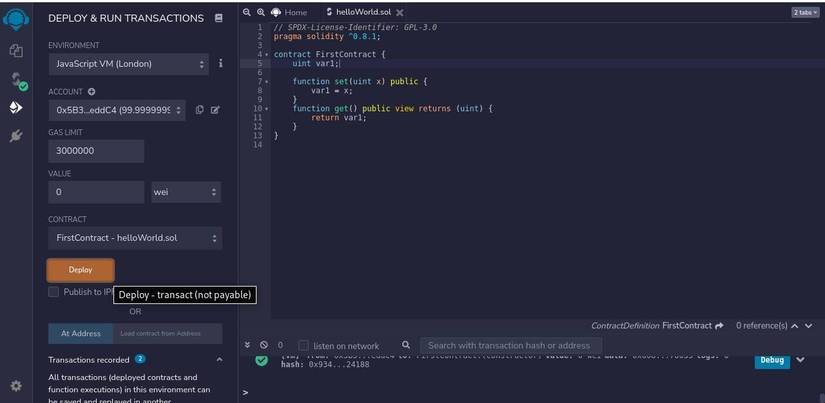Click the pending transactions counter 0
Image resolution: width=825 pixels, height=403 pixels.
280,345
